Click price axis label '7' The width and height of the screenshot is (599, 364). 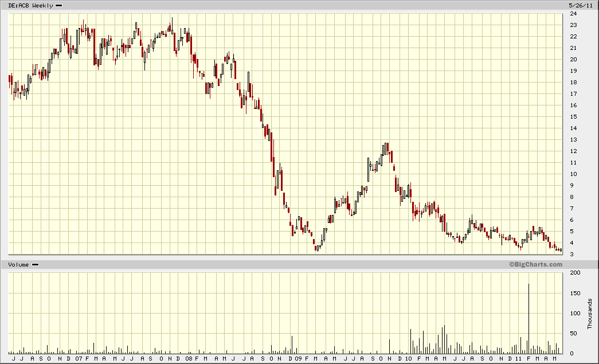click(572, 208)
